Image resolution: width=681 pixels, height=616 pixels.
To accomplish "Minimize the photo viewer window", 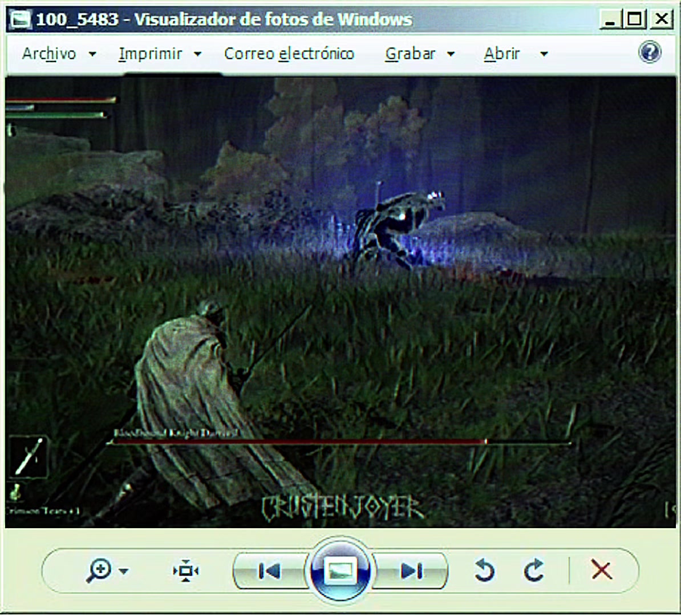I will point(610,19).
